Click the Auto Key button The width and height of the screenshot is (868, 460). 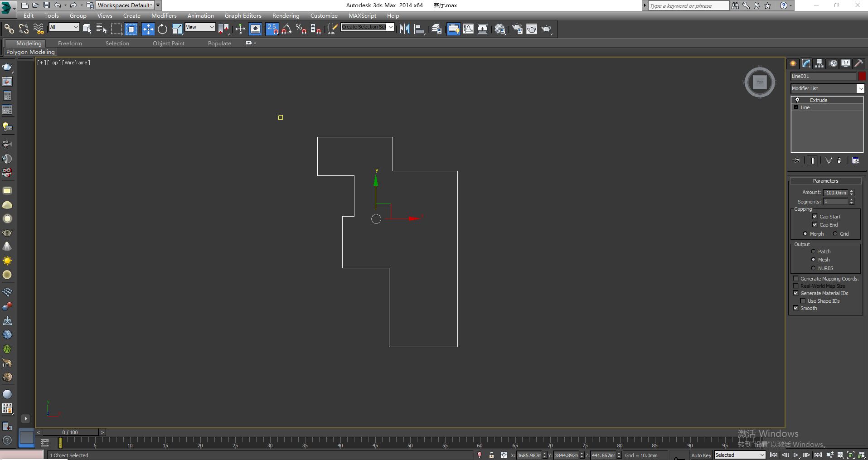(x=701, y=455)
